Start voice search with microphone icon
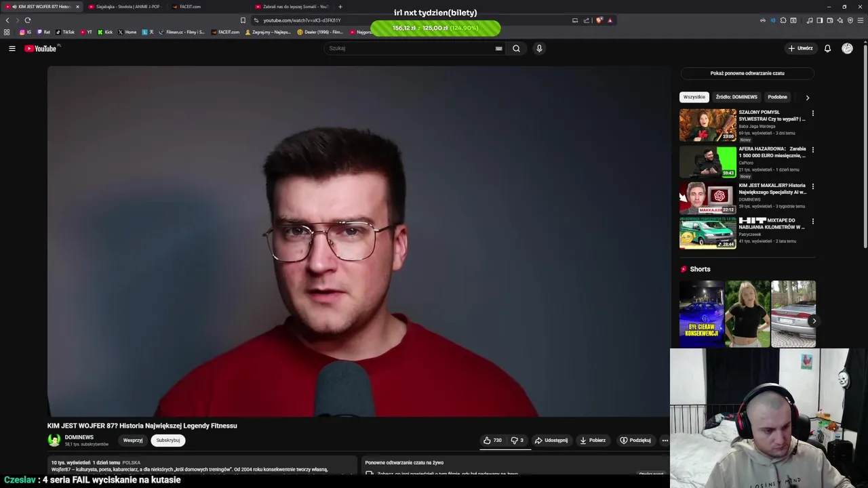This screenshot has height=488, width=868. pos(539,48)
